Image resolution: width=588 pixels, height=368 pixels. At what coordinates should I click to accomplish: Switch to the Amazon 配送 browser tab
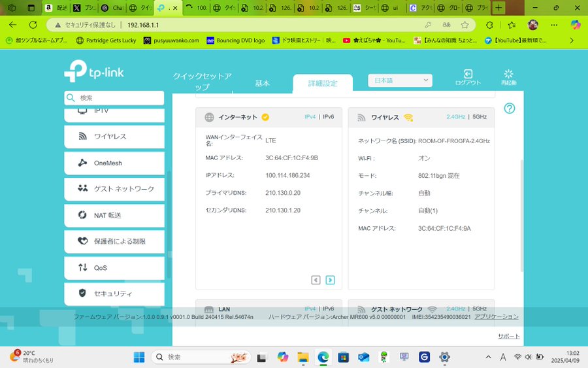[x=56, y=8]
